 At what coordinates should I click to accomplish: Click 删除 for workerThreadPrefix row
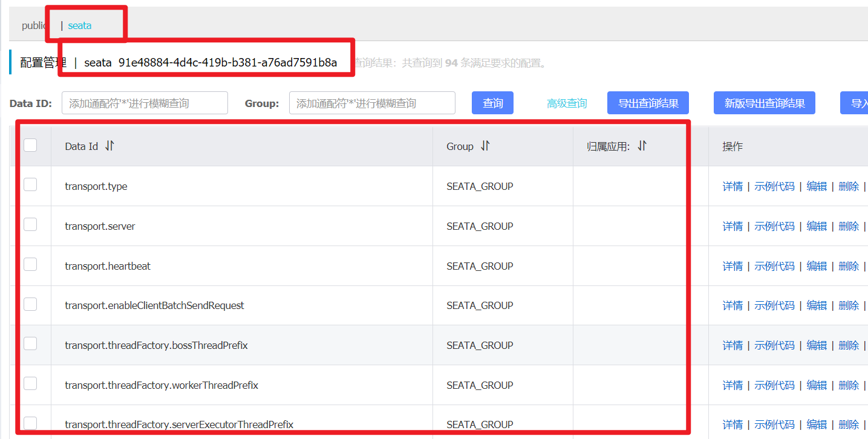click(849, 385)
